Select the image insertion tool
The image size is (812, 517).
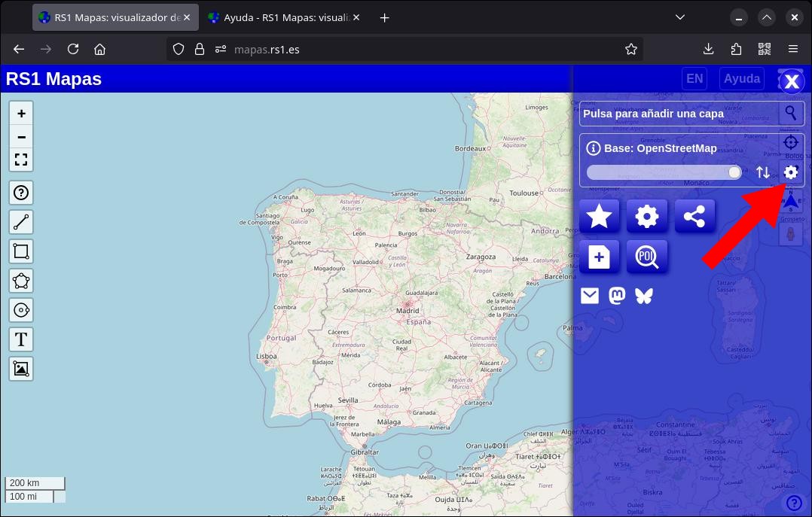[x=21, y=369]
